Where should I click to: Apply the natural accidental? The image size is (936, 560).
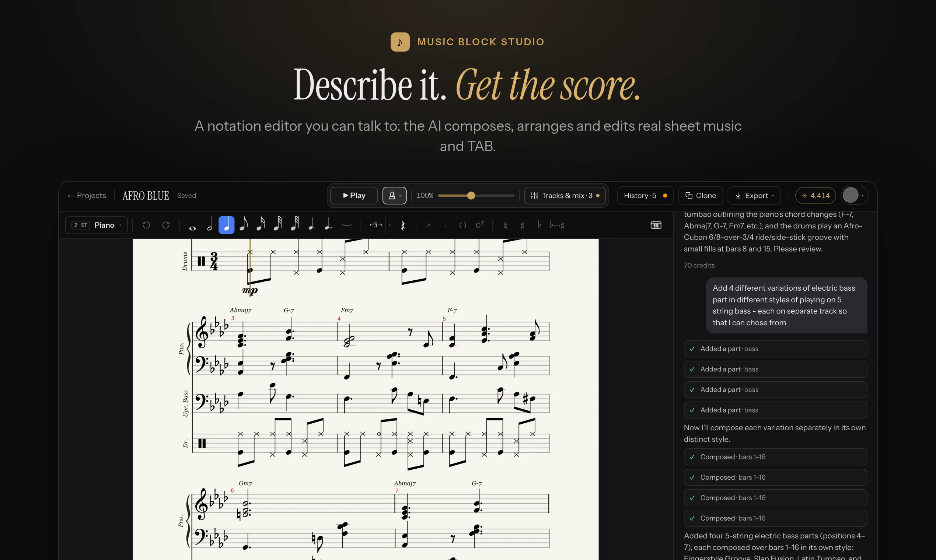pos(505,225)
